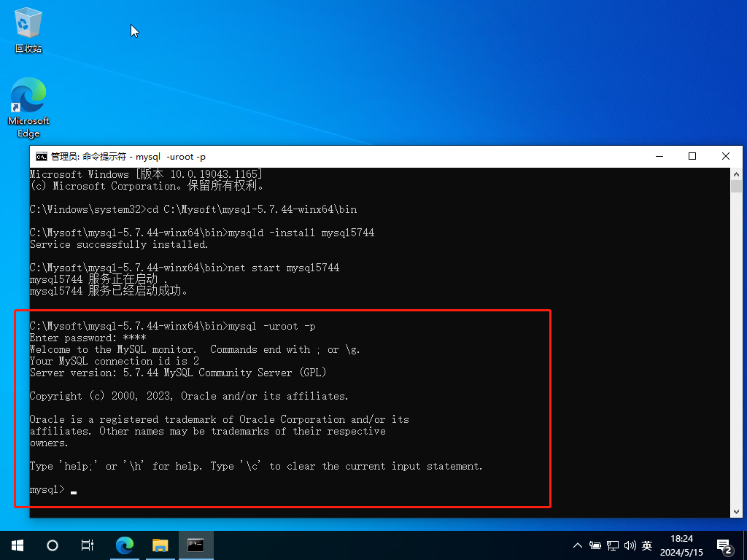
Task: Open the Recycle Bin desktop icon
Action: (28, 31)
